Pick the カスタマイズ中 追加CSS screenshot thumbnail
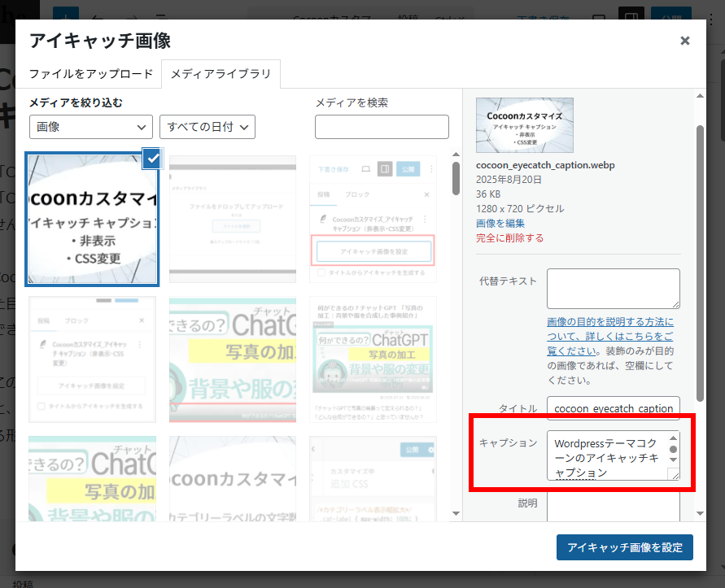This screenshot has height=588, width=725. [x=373, y=479]
